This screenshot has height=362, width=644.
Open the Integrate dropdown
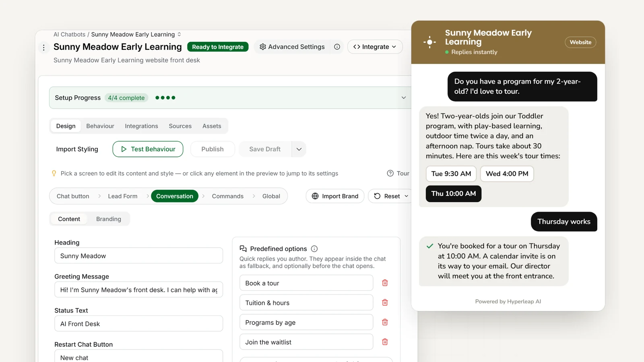coord(375,47)
